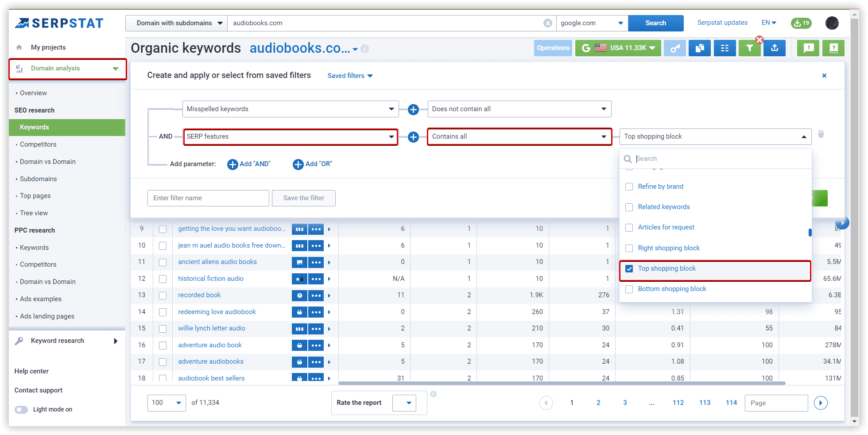Click the plus icon next to Misspelled keywords
This screenshot has height=435, width=868.
click(x=413, y=109)
